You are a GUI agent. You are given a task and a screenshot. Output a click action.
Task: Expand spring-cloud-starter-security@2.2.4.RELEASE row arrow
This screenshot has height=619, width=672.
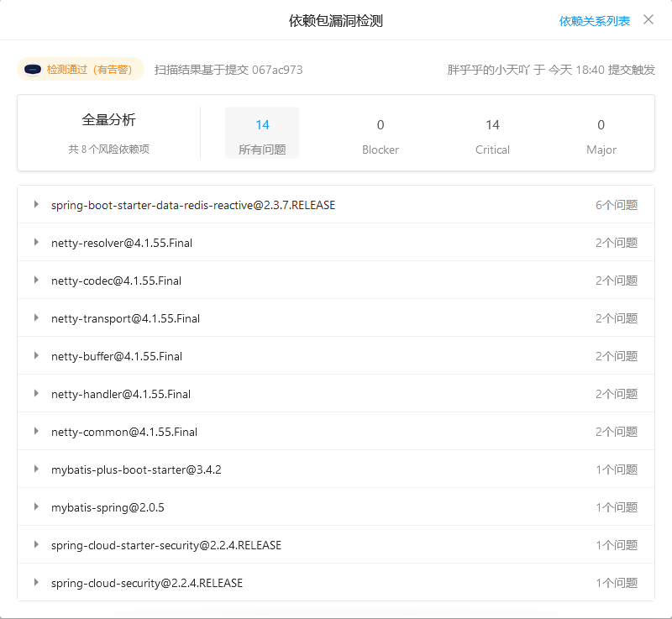[36, 544]
